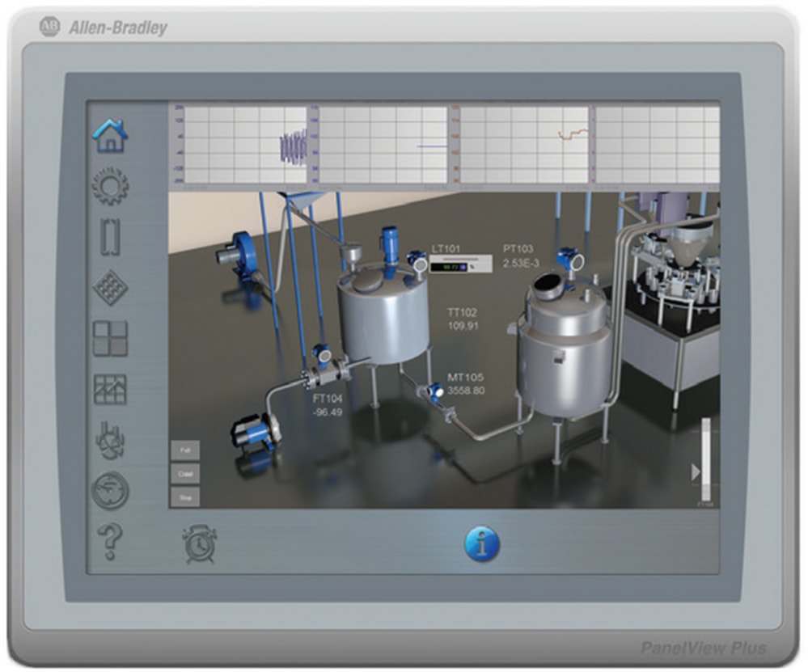Click the vertical slider's triangle pointer

click(x=696, y=472)
